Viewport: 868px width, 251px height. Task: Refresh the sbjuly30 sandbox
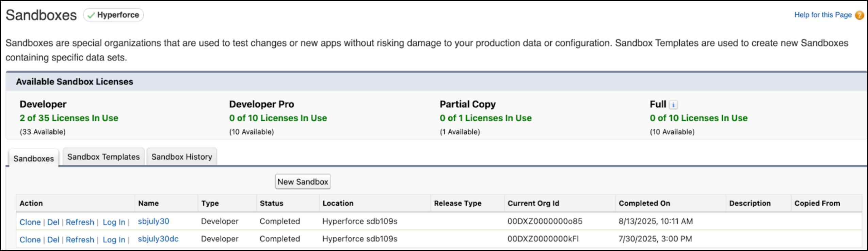pyautogui.click(x=80, y=222)
